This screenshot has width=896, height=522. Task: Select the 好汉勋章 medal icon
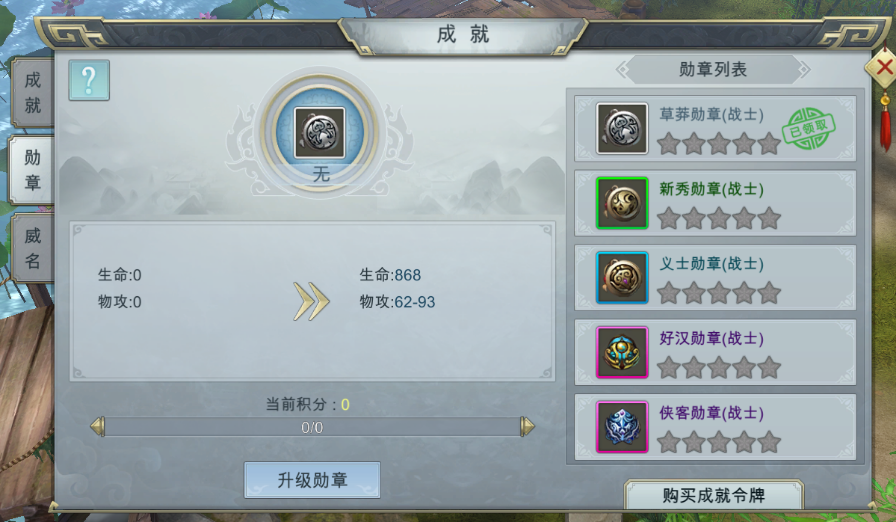(622, 352)
